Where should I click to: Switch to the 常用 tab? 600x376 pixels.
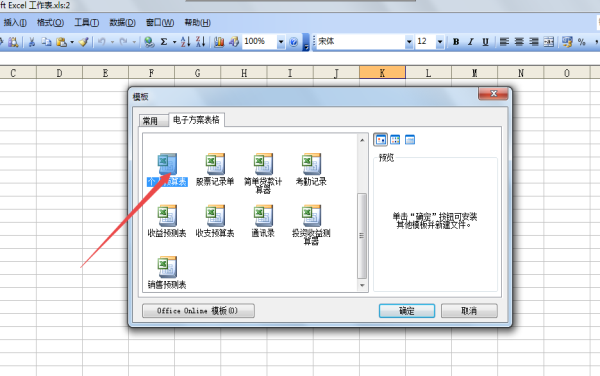(x=153, y=121)
